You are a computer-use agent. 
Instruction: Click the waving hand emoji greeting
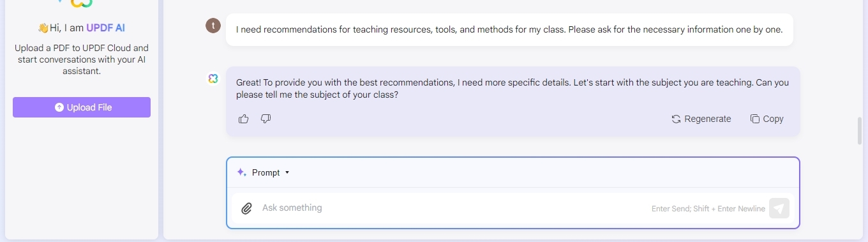pyautogui.click(x=43, y=27)
